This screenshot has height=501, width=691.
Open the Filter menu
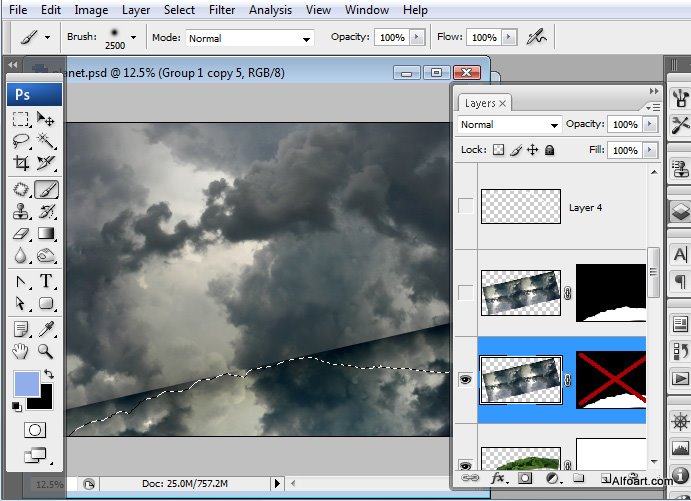coord(222,10)
